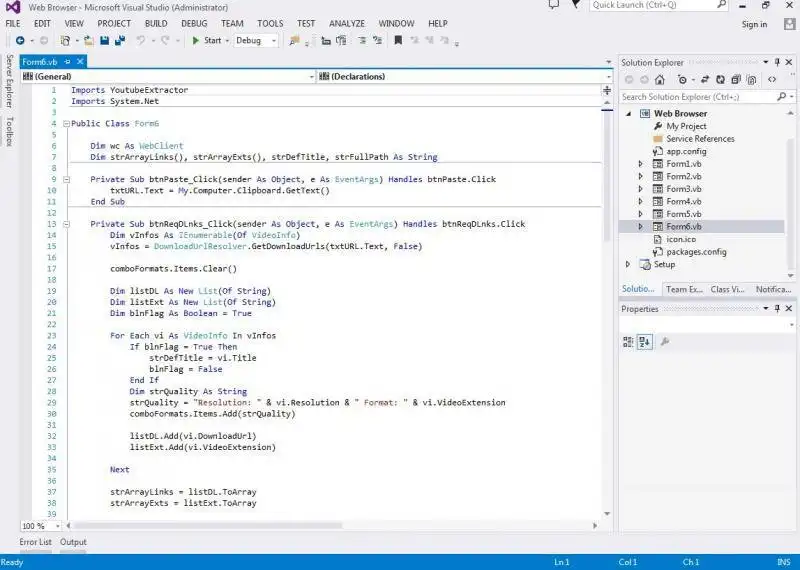Click the Sign in link
Viewport: 800px width, 570px height.
click(754, 24)
